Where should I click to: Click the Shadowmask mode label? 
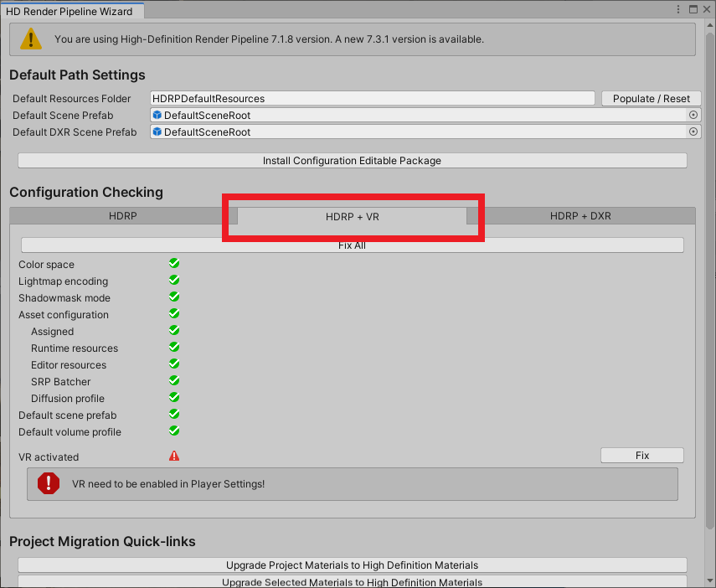pos(64,298)
